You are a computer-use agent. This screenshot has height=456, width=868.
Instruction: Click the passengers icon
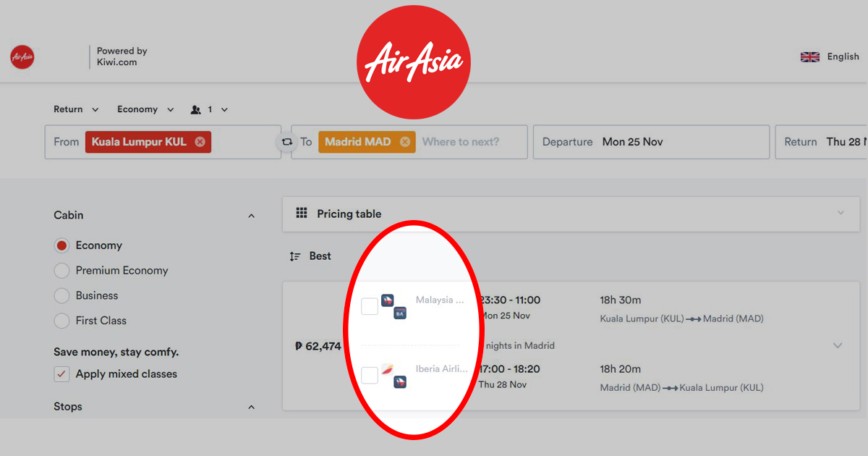(x=196, y=109)
